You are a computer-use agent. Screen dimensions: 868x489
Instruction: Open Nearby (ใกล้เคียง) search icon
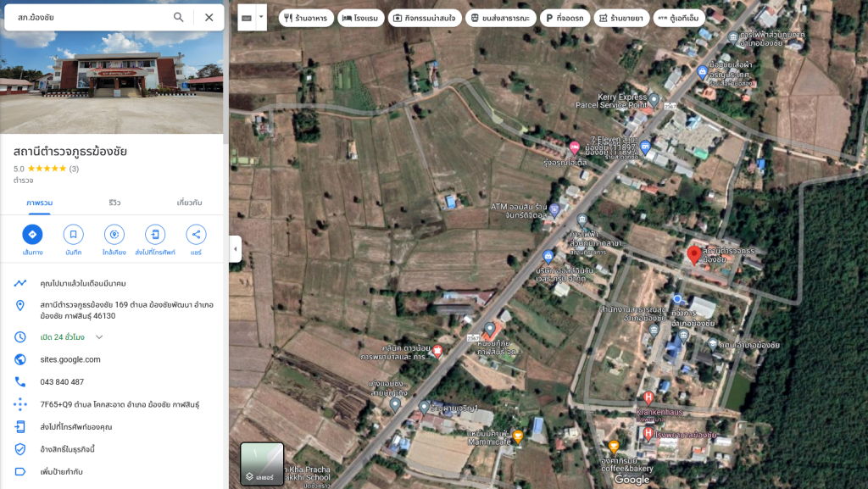click(114, 235)
